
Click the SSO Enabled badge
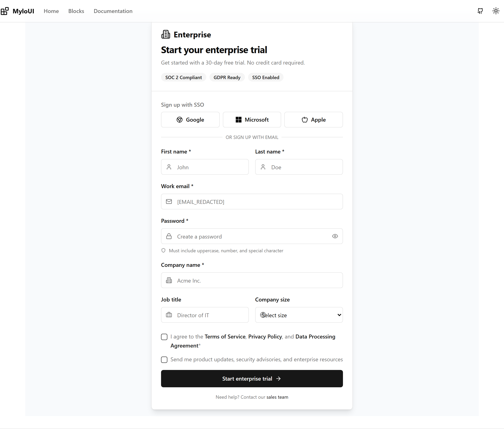click(266, 77)
